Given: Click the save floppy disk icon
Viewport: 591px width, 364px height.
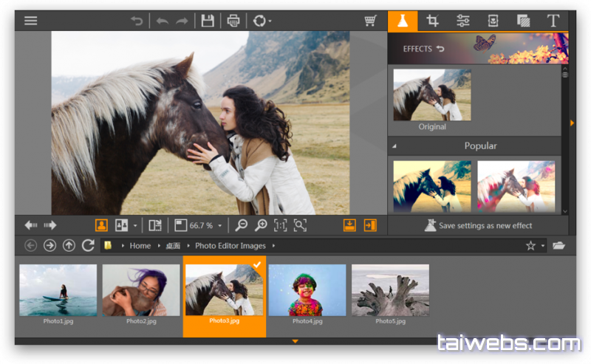Looking at the screenshot, I should pyautogui.click(x=208, y=21).
